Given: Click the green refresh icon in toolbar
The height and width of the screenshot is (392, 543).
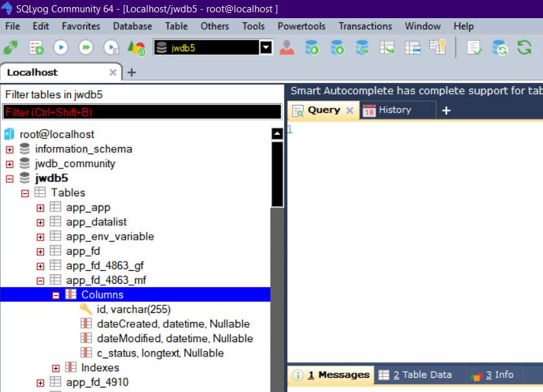Looking at the screenshot, I should (524, 47).
